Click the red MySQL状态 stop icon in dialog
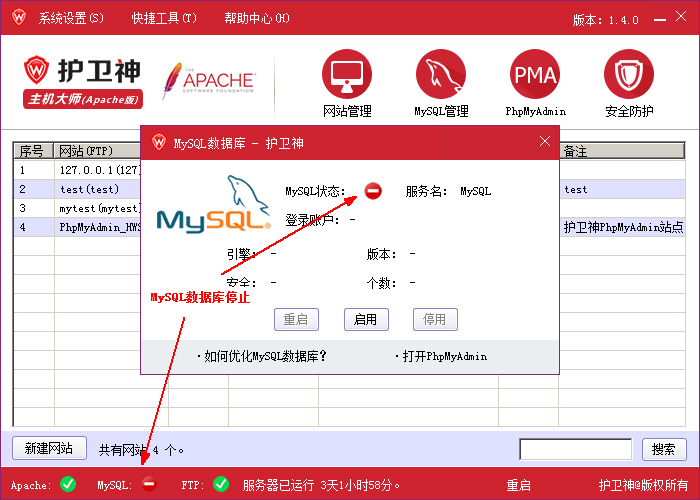700x500 pixels. (x=373, y=190)
